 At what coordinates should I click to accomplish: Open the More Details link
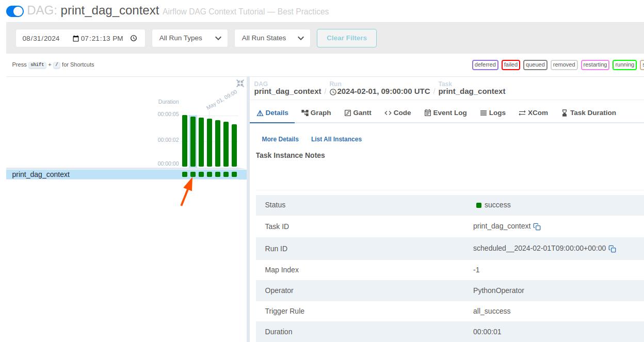click(280, 139)
